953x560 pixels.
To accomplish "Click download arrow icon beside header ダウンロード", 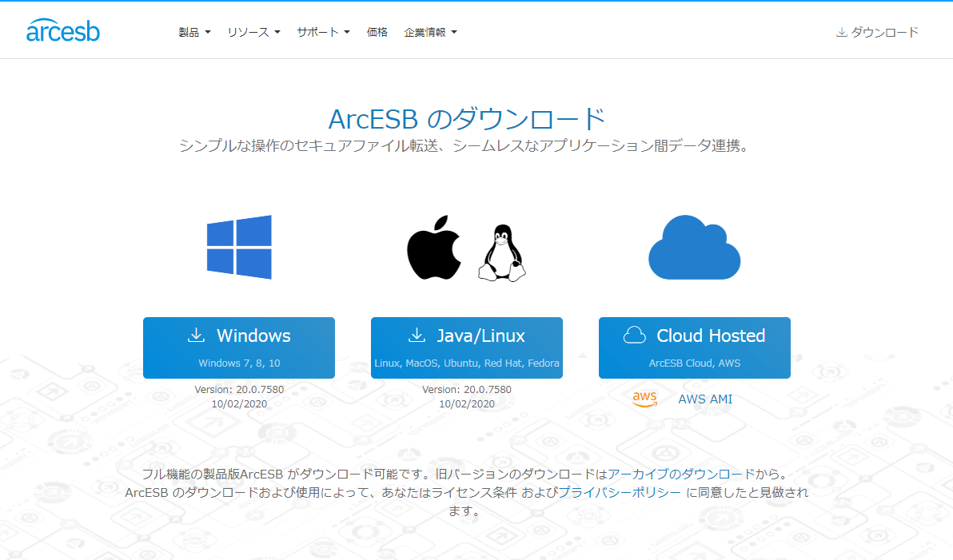I will point(841,32).
